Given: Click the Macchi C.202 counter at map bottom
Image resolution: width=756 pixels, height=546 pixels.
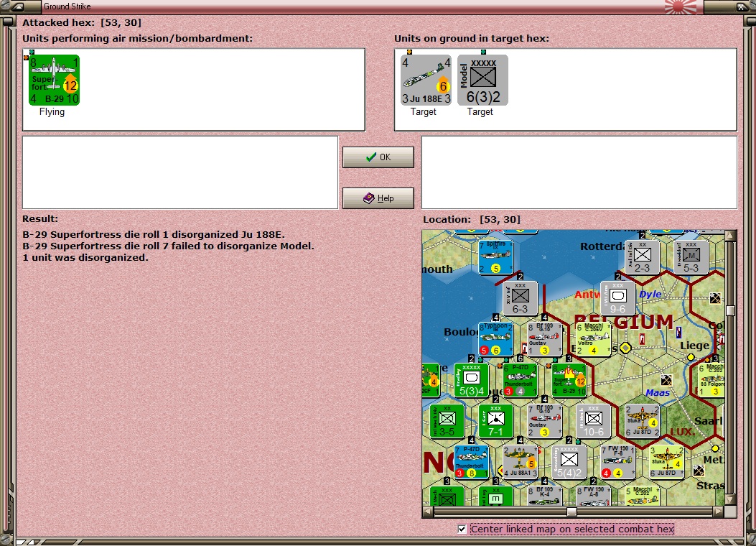Looking at the screenshot, I should click(643, 496).
